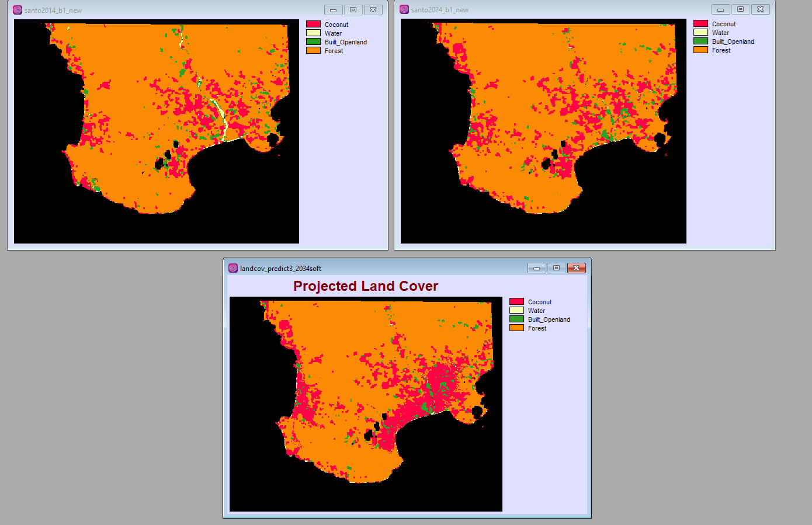Viewport: 812px width, 525px height.
Task: Select Water label in projected legend
Action: 537,311
